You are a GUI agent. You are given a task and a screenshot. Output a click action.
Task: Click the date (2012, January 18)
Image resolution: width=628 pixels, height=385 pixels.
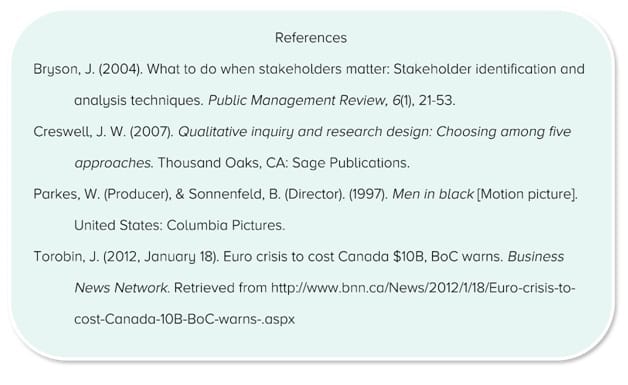click(x=161, y=257)
